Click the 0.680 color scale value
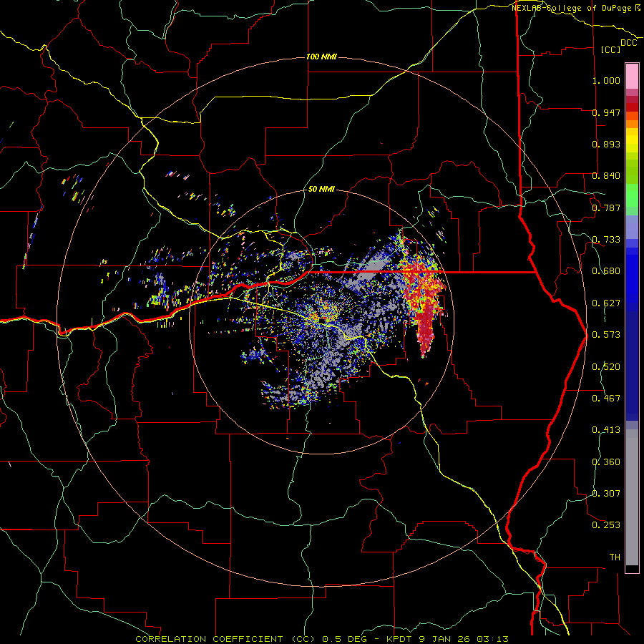 click(606, 271)
